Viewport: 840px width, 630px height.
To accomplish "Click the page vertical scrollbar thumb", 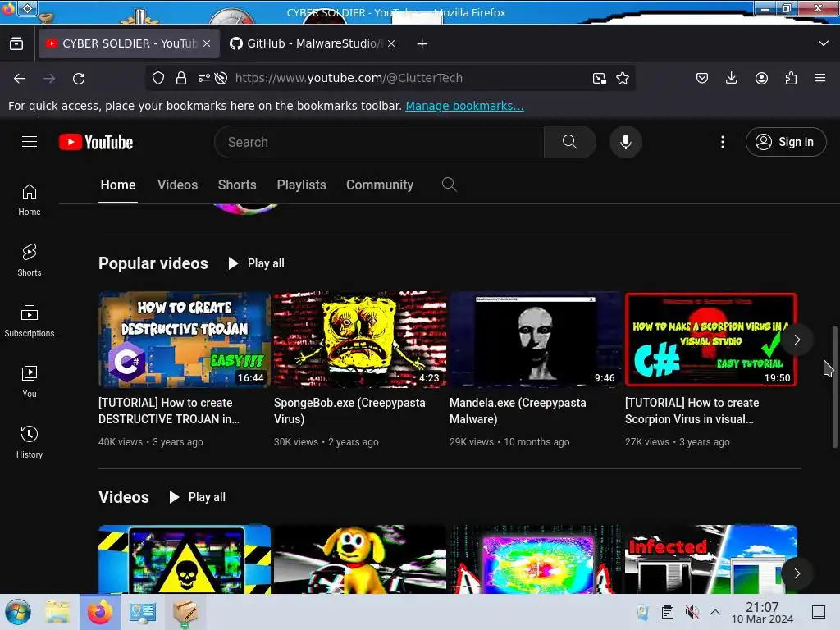I will pyautogui.click(x=834, y=387).
